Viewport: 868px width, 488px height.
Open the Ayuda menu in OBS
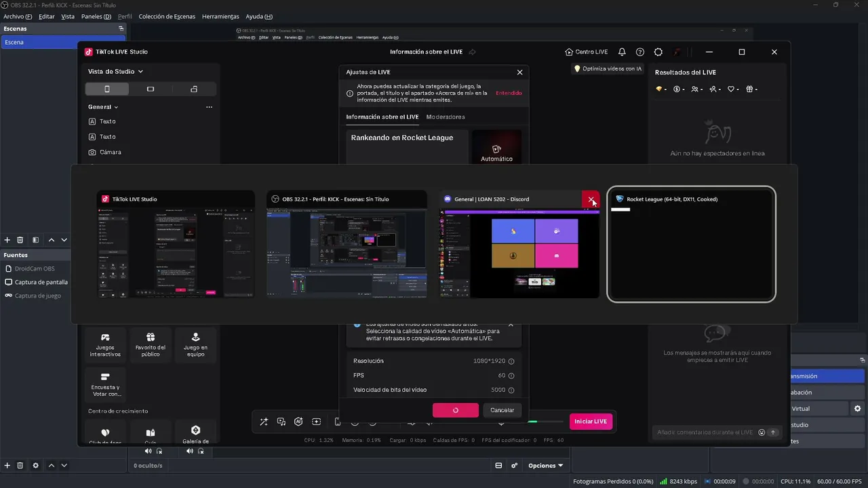(259, 16)
